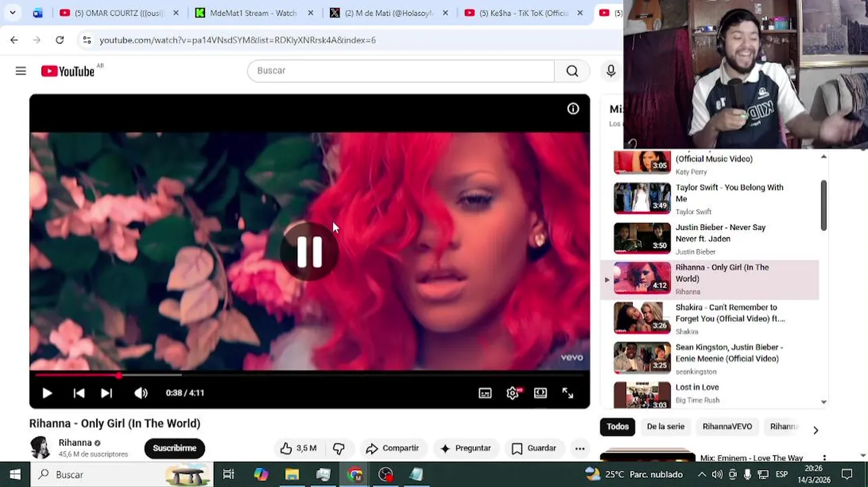
Task: Switch to the MdeMat1 Stream tab
Action: (x=254, y=13)
